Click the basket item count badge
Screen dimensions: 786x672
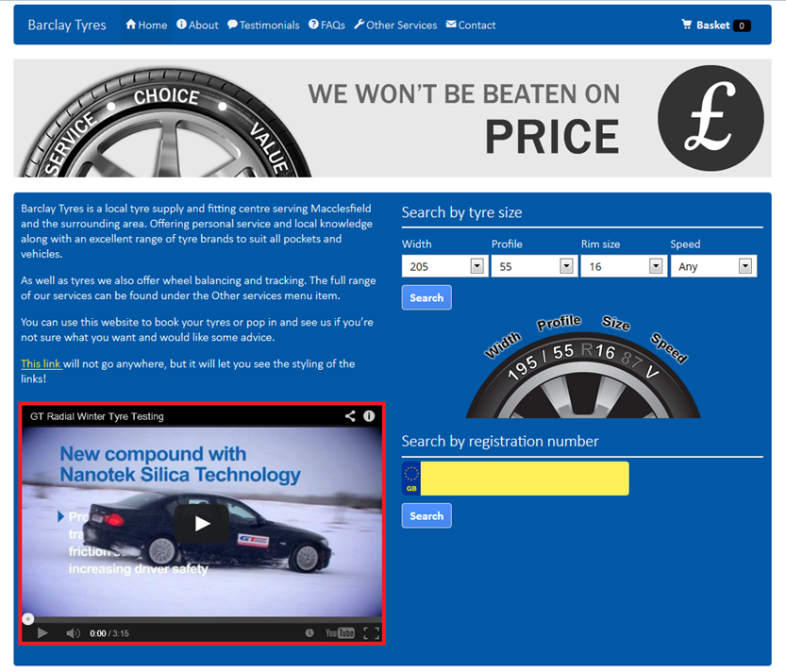(742, 25)
